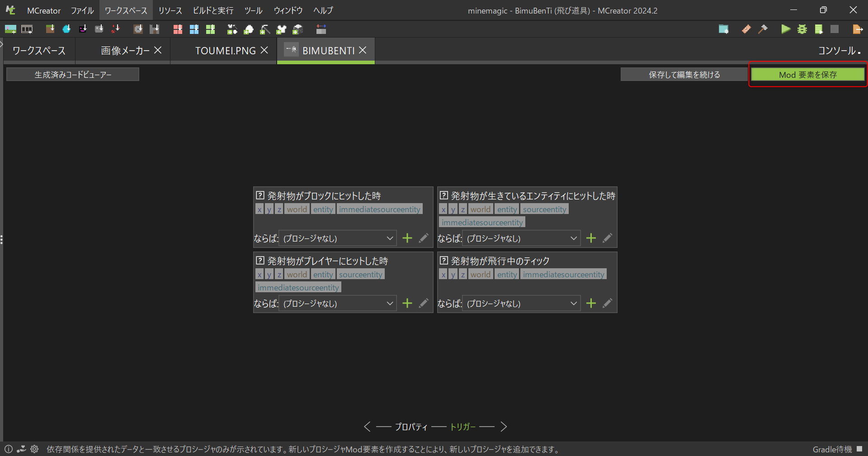Screen dimensions: 868x456
Task: Click the blue grid import model icon
Action: [x=194, y=29]
